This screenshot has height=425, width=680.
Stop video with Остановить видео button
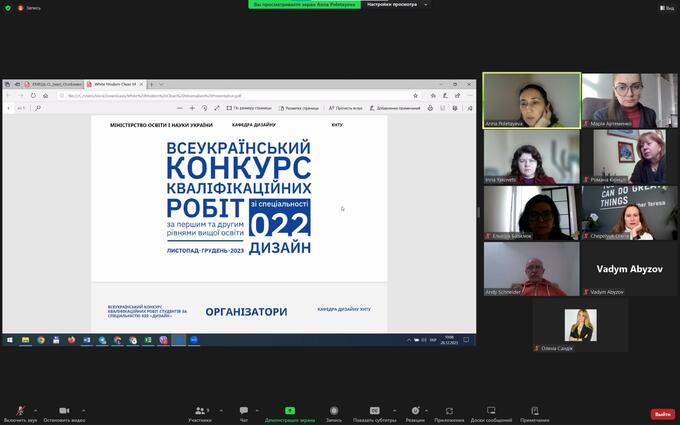click(x=64, y=411)
